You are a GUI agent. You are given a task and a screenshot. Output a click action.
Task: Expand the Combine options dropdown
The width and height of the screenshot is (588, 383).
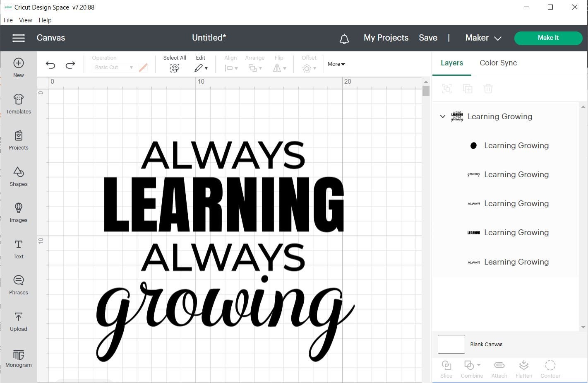(480, 365)
